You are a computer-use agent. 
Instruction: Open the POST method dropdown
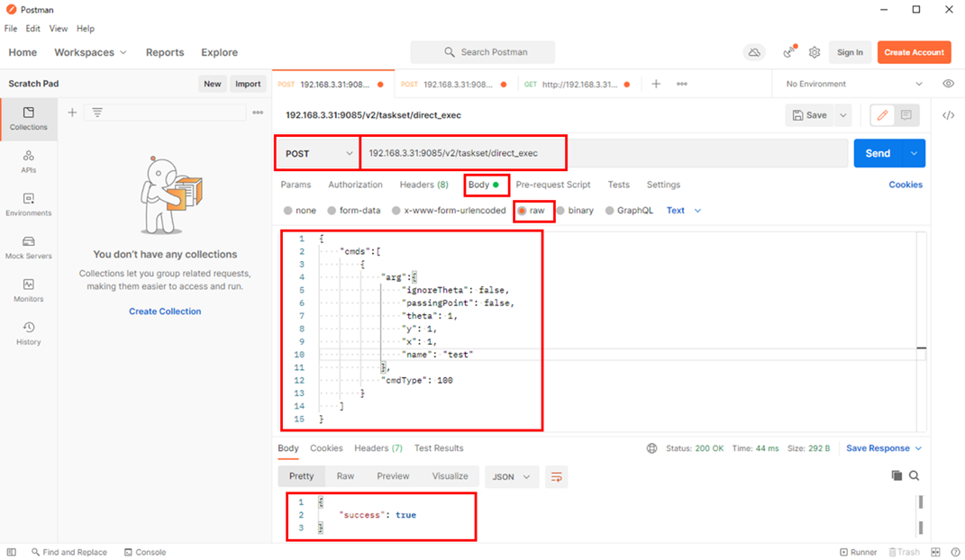click(318, 154)
